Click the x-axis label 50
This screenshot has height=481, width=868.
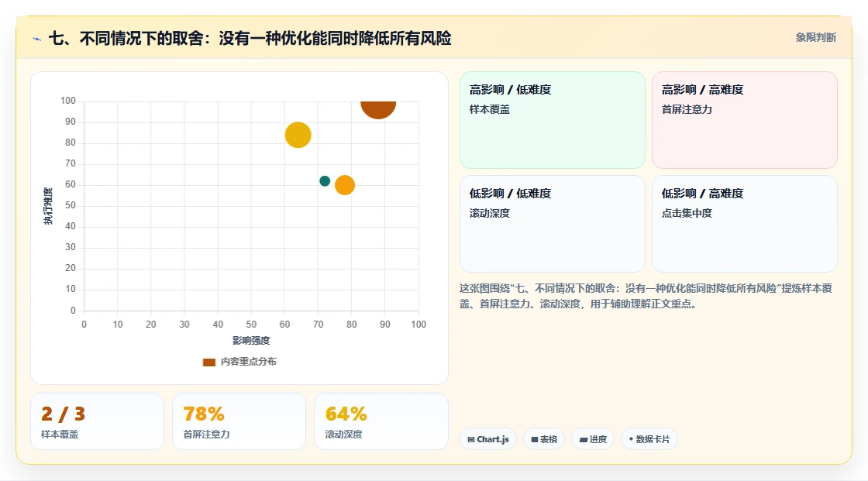[x=251, y=325]
